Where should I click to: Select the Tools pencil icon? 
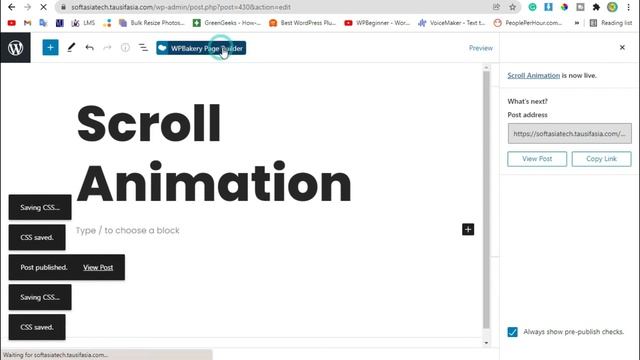tap(71, 48)
